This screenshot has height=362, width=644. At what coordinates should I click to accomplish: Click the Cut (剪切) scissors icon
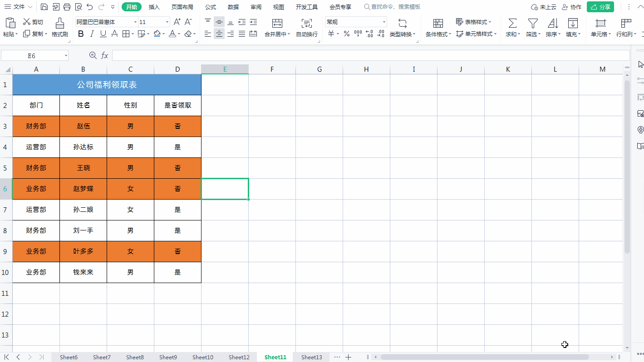pos(27,22)
